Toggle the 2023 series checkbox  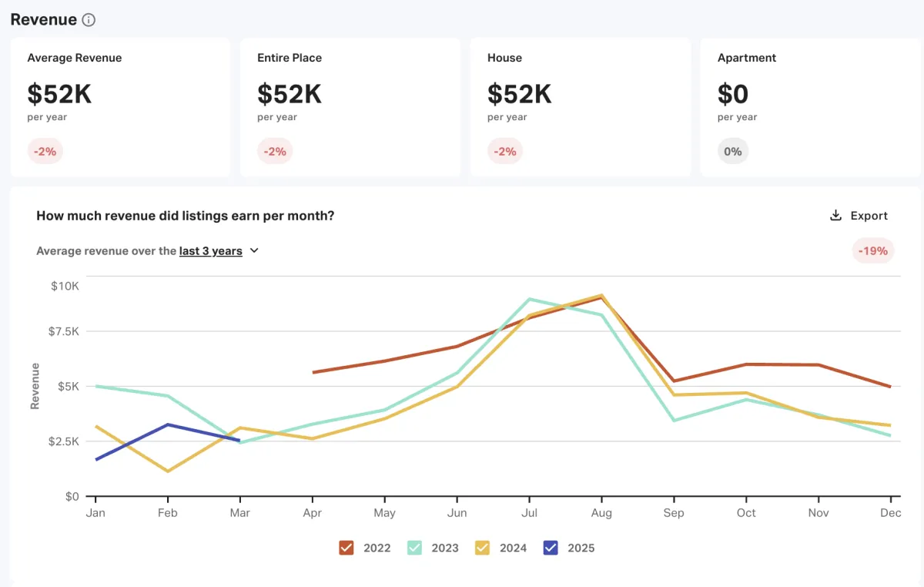point(414,548)
